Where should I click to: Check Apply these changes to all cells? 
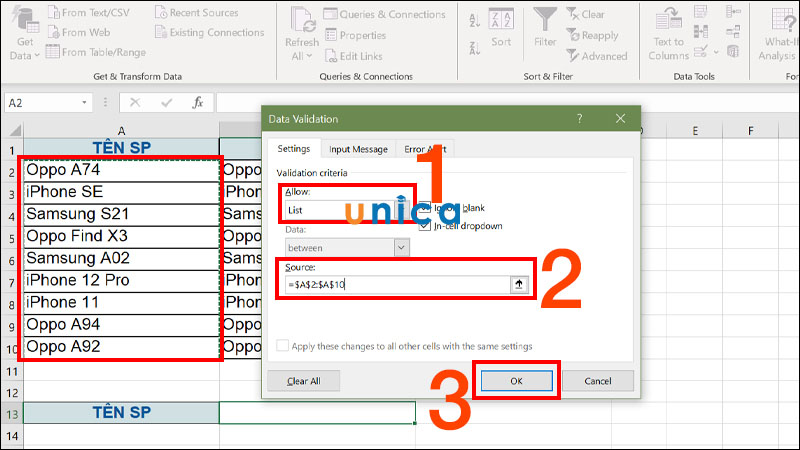click(x=282, y=345)
